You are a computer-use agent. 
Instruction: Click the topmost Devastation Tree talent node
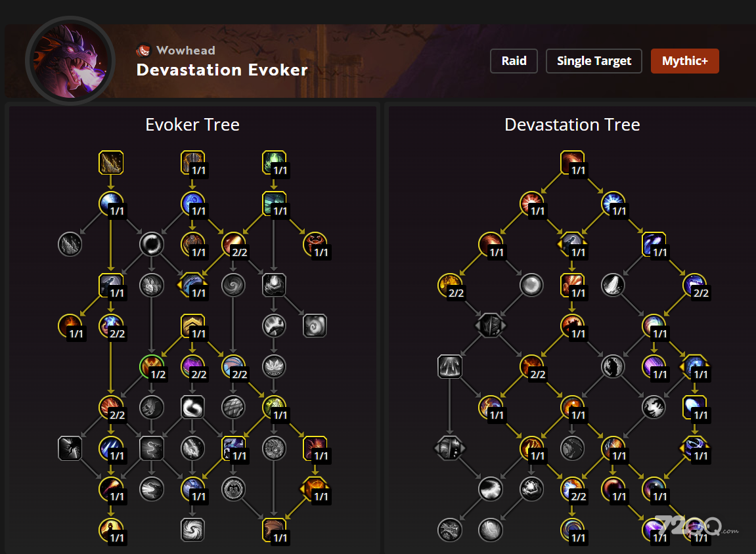[572, 163]
